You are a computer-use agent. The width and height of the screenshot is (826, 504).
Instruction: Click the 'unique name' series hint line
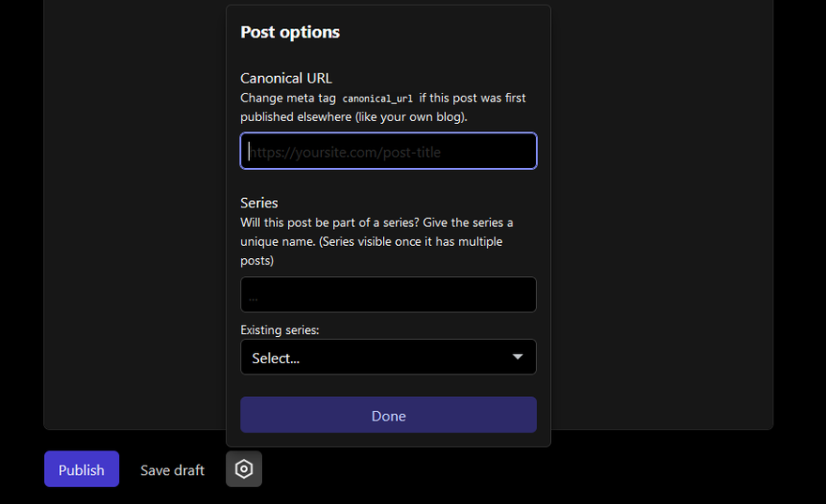(x=372, y=242)
